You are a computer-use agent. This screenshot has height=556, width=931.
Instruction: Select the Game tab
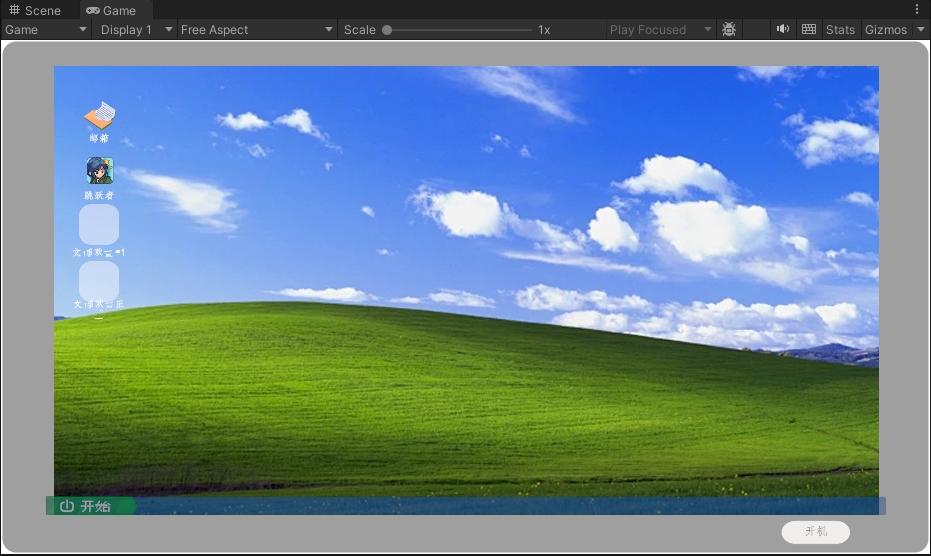pyautogui.click(x=111, y=10)
